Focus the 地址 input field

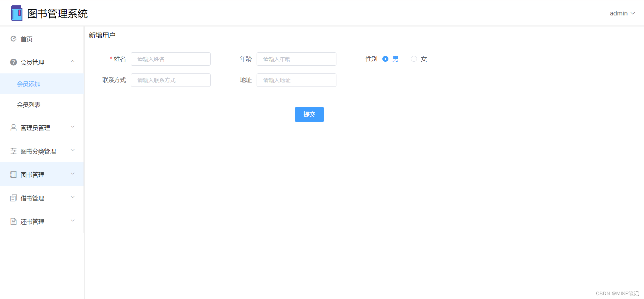pos(297,80)
